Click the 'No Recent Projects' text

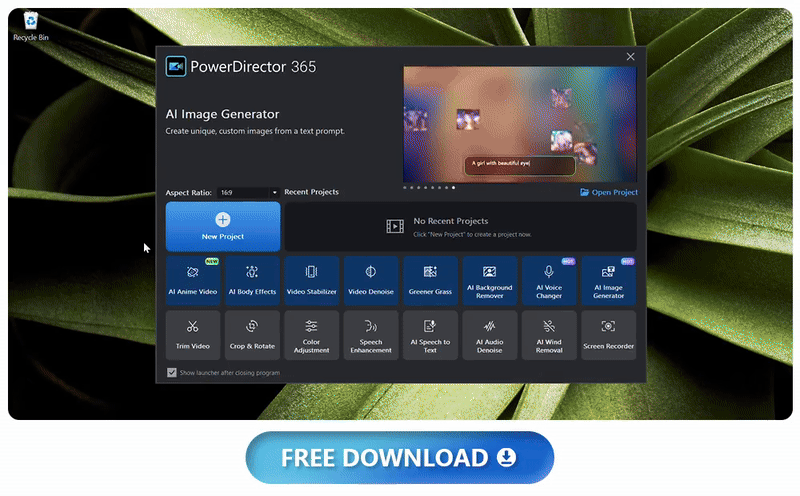(451, 221)
